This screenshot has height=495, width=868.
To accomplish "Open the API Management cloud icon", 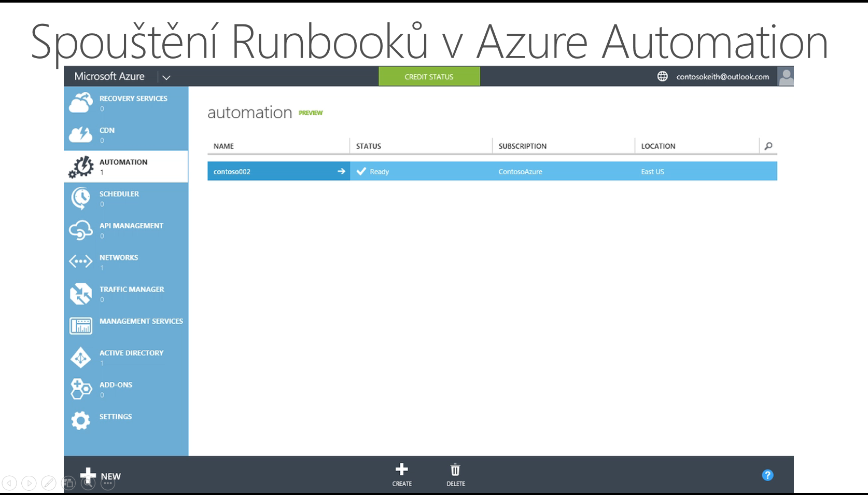I will coord(81,230).
